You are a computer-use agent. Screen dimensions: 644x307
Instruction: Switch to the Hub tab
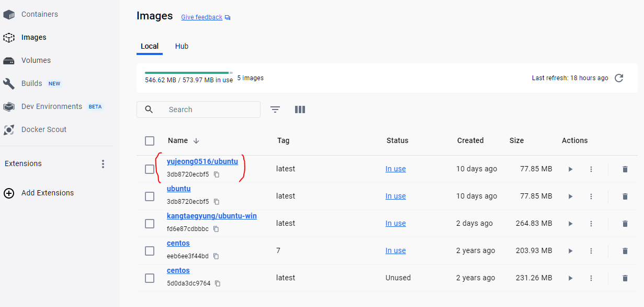[x=182, y=46]
